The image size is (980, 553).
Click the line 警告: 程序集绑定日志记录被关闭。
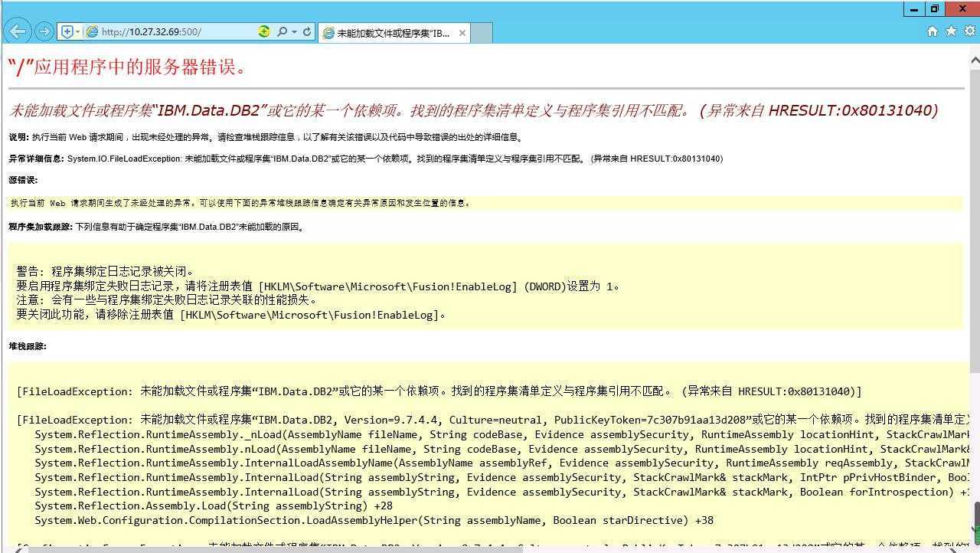pos(106,271)
